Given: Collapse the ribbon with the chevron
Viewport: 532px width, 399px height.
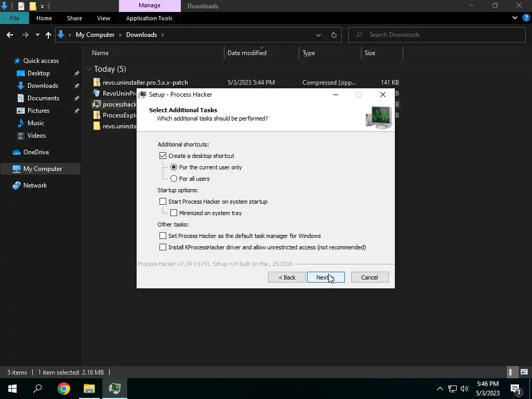Looking at the screenshot, I should [x=515, y=18].
